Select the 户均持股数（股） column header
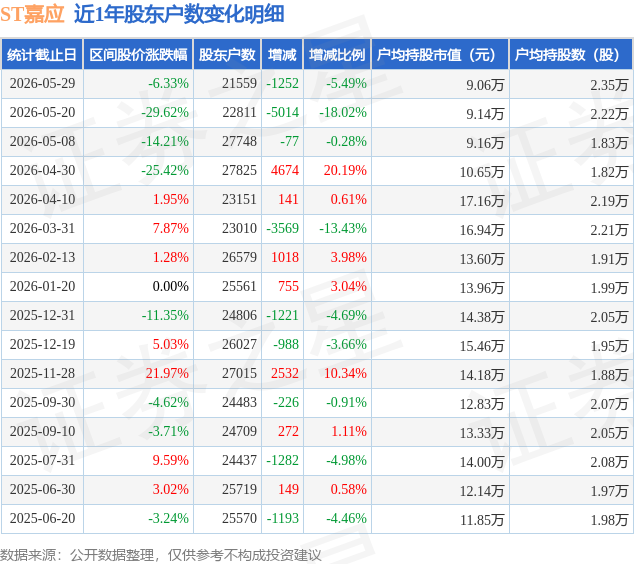Image resolution: width=634 pixels, height=564 pixels. pyautogui.click(x=571, y=55)
